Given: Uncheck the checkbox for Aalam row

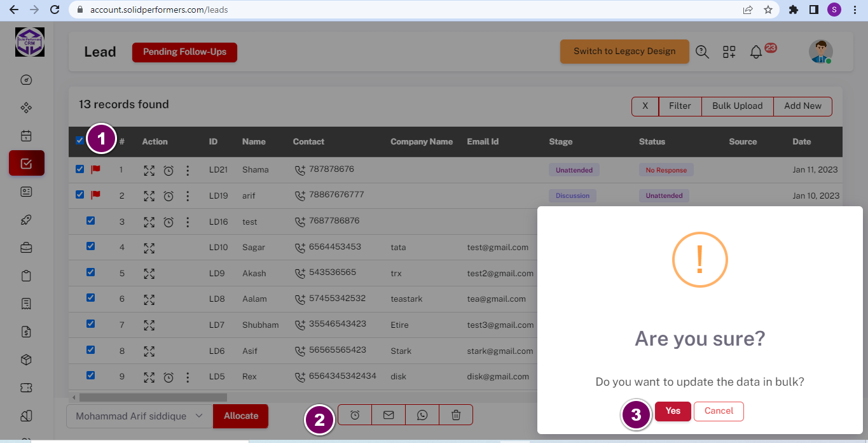Looking at the screenshot, I should [x=90, y=297].
